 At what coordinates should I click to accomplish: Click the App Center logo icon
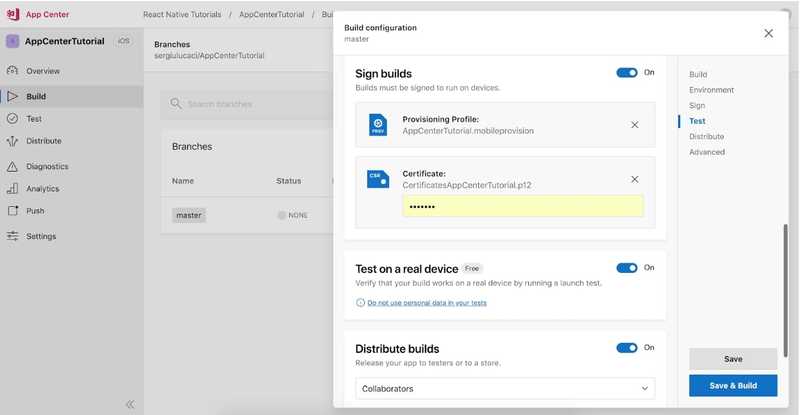pos(13,14)
